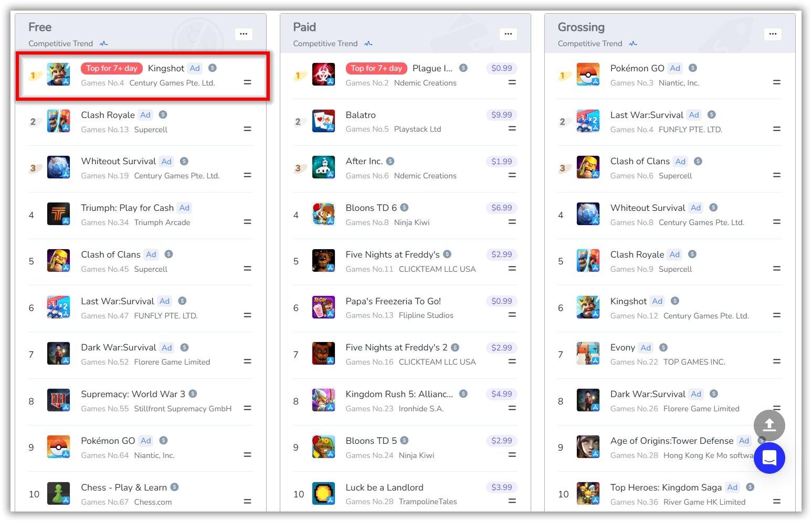The width and height of the screenshot is (812, 522).
Task: Click the Top Heroes: Kingdom Saga icon
Action: [588, 494]
